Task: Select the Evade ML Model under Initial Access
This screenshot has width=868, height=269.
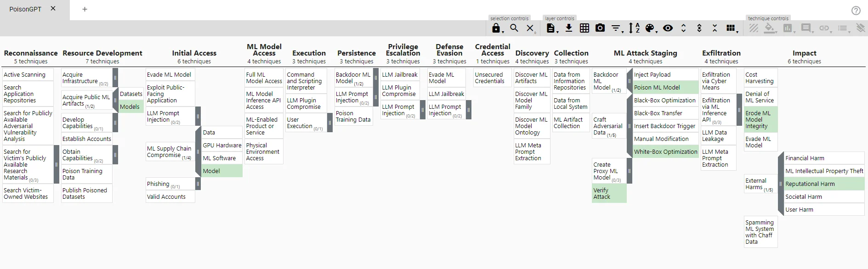Action: (170, 74)
